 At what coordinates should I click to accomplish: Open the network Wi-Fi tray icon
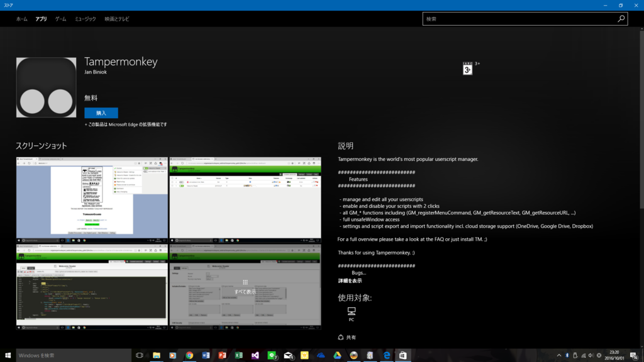(583, 356)
